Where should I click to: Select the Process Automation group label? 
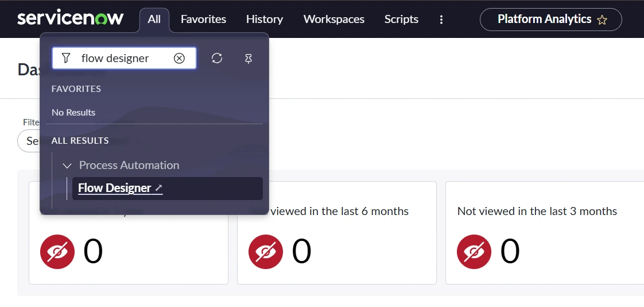pos(129,165)
